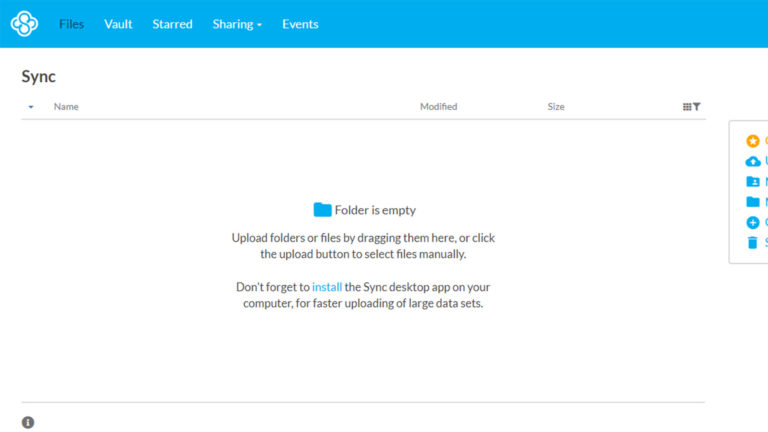Follow the 'install' desktop app link
Screen dimensions: 768x432
pos(327,287)
